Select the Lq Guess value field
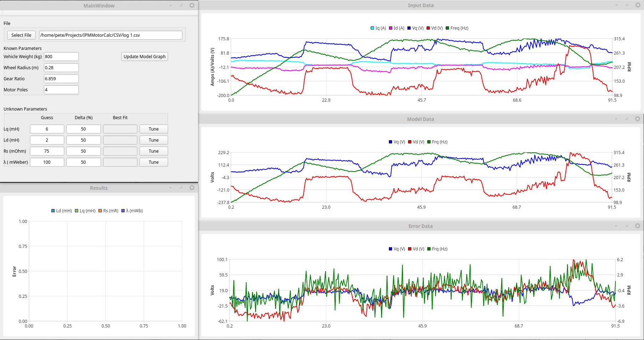Screen dimensions: 644x340 click(x=47, y=129)
